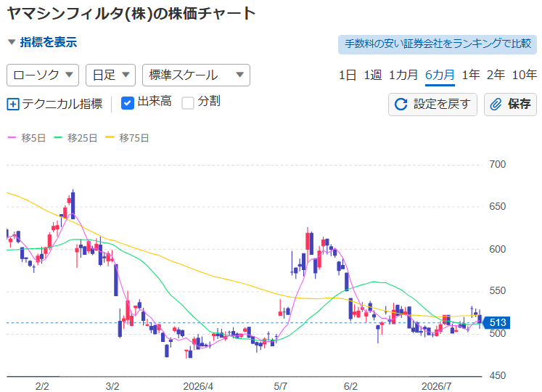Click the current price marker 513

tap(497, 322)
